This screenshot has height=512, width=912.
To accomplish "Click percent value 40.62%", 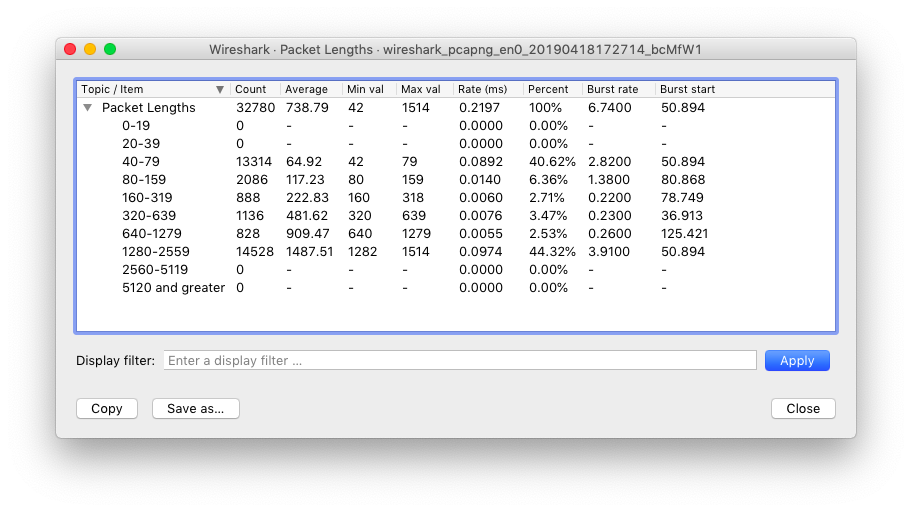I will 552,162.
